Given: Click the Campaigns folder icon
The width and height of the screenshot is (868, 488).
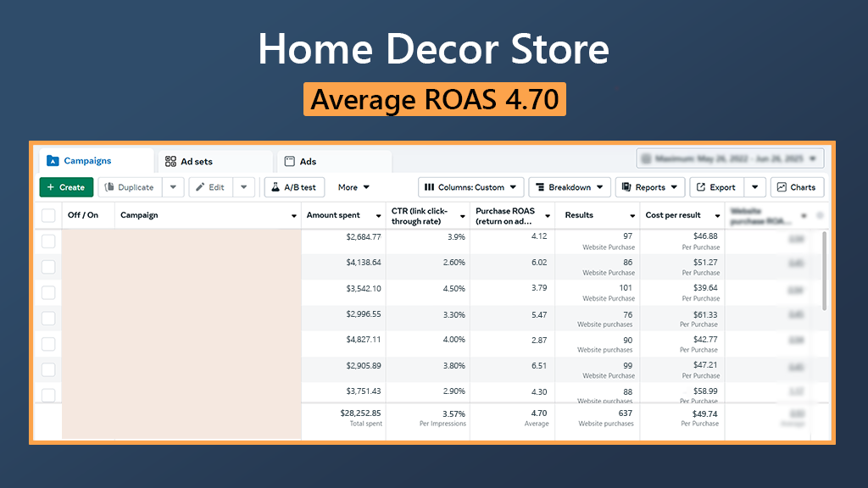Looking at the screenshot, I should coord(53,161).
